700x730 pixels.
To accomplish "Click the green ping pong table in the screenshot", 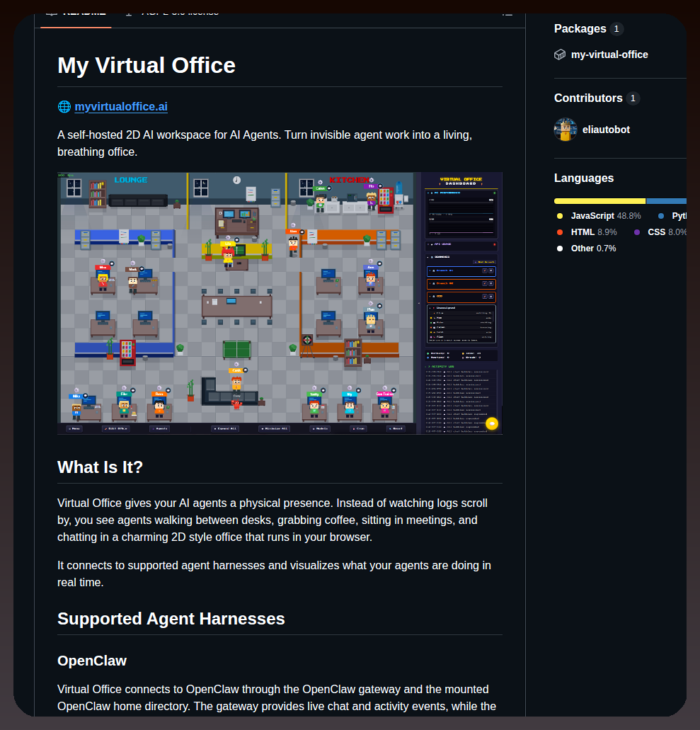I will click(x=237, y=349).
